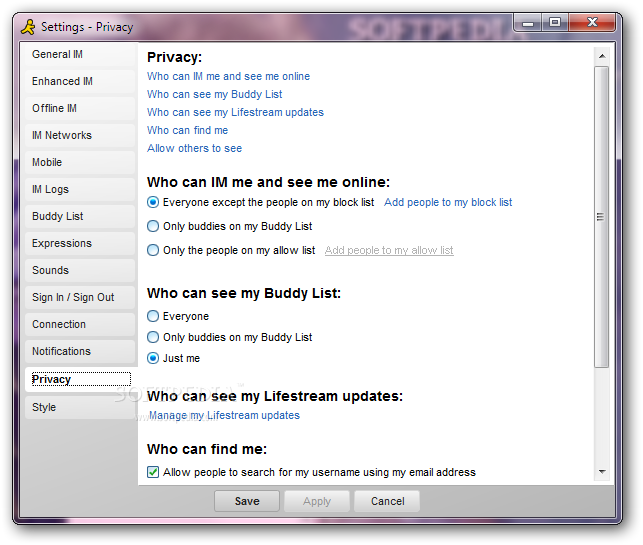Maximize the Settings window

[555, 23]
